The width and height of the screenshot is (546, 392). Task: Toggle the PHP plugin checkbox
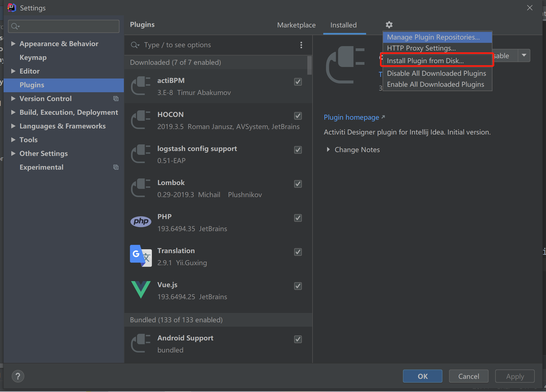298,218
